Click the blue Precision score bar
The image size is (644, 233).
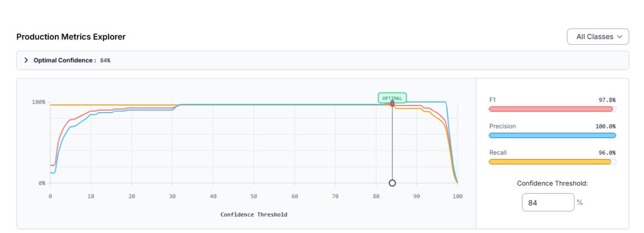pos(552,136)
